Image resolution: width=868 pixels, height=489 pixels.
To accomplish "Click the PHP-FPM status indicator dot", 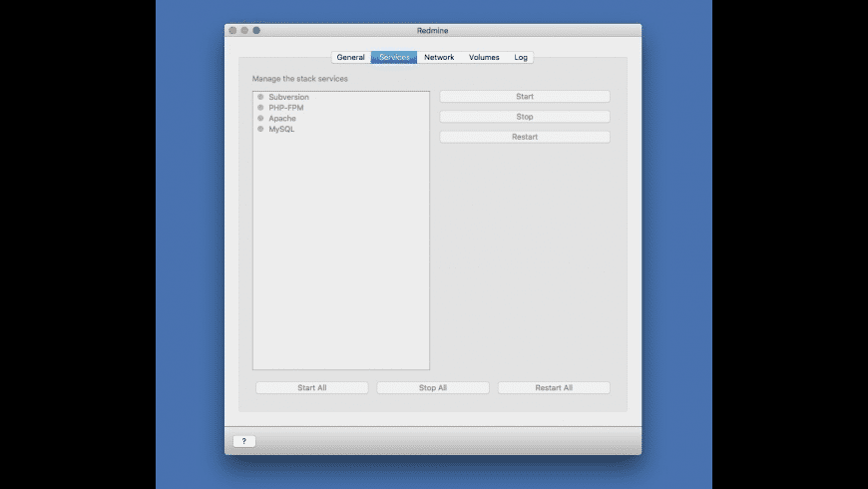I will tap(260, 108).
